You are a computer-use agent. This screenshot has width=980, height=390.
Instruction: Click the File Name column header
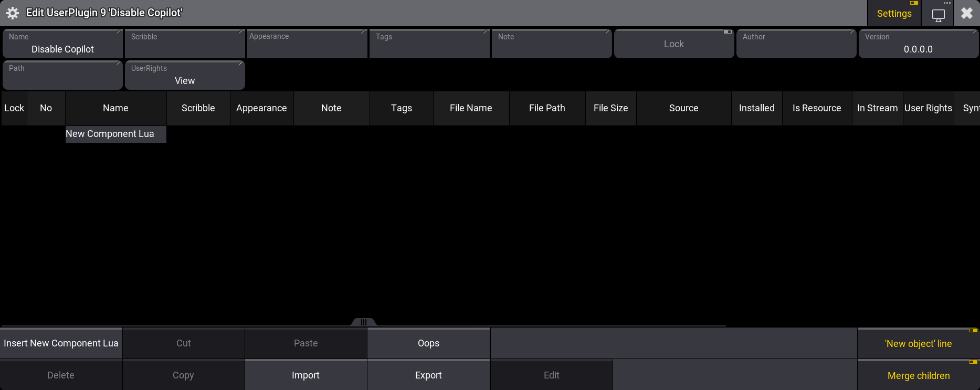471,108
